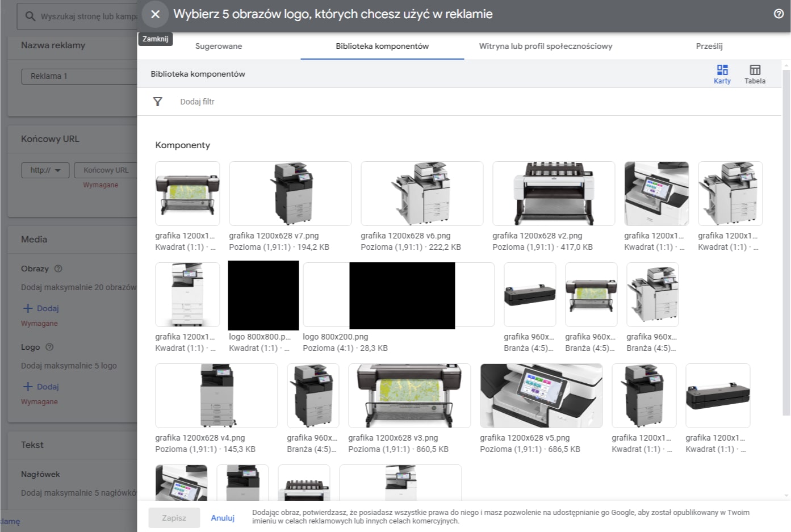Click 'Pozioma (1,91:1) · 417,0 KB' text
This screenshot has height=532, width=791.
[543, 247]
